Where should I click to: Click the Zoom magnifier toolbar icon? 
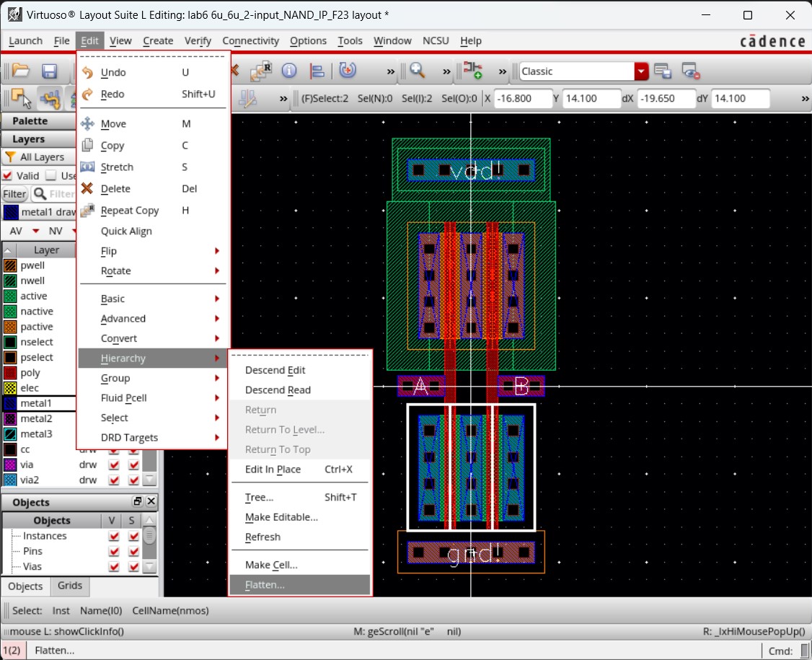[418, 71]
